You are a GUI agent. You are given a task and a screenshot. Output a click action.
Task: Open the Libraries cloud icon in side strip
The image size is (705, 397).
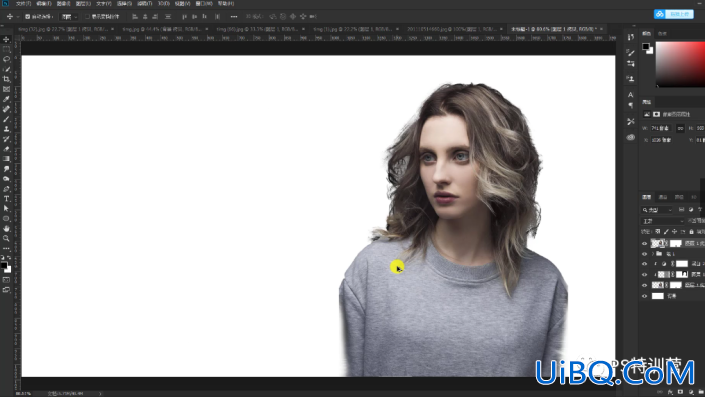[x=630, y=137]
